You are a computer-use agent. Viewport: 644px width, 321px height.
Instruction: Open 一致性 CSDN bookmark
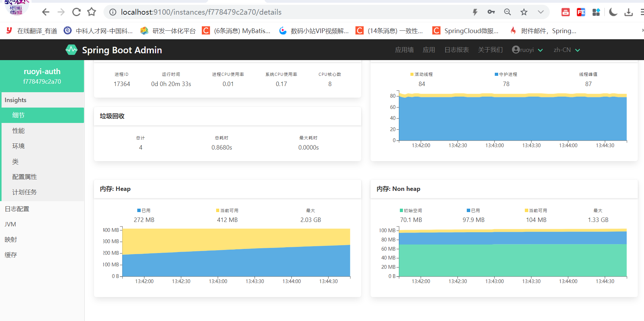(x=389, y=31)
